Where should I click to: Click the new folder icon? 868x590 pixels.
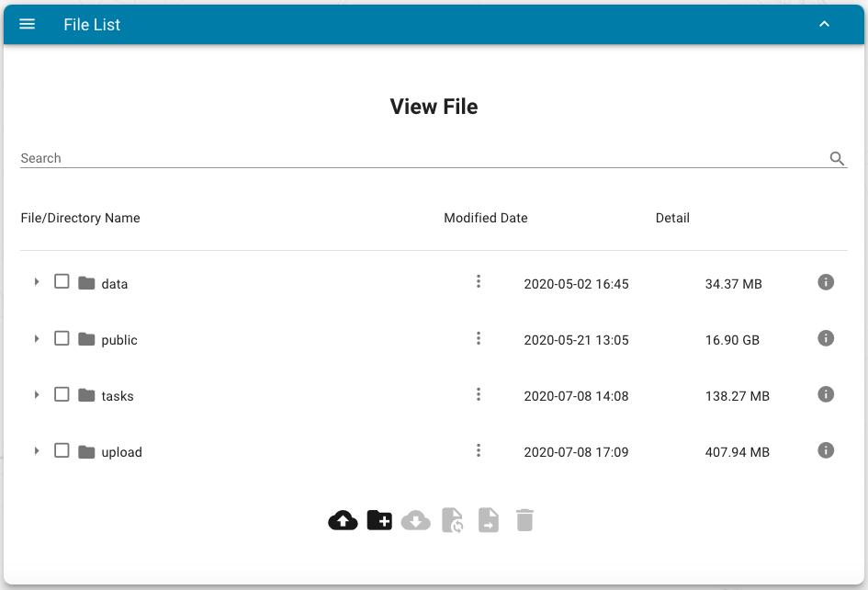(379, 520)
